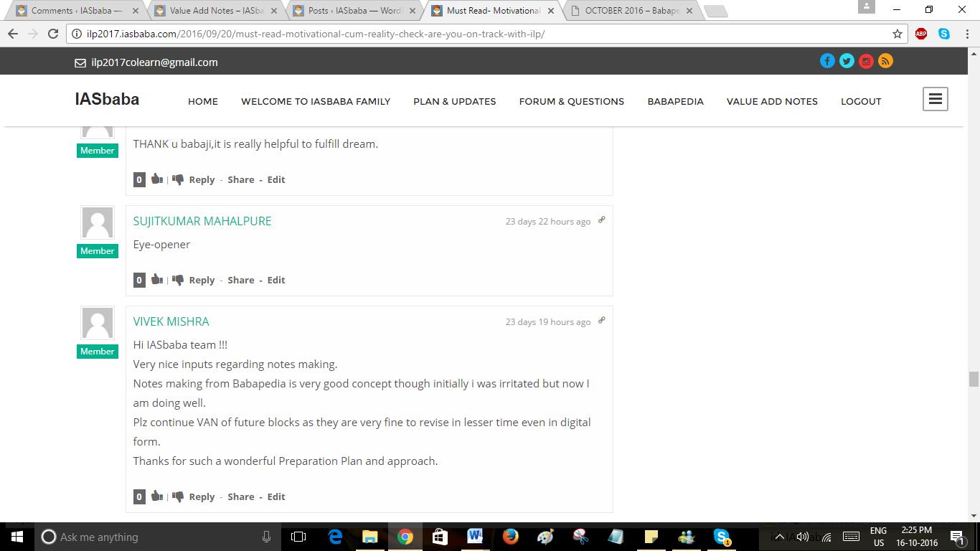This screenshot has width=980, height=551.
Task: Click LOGOUT in navigation
Action: coord(861,101)
